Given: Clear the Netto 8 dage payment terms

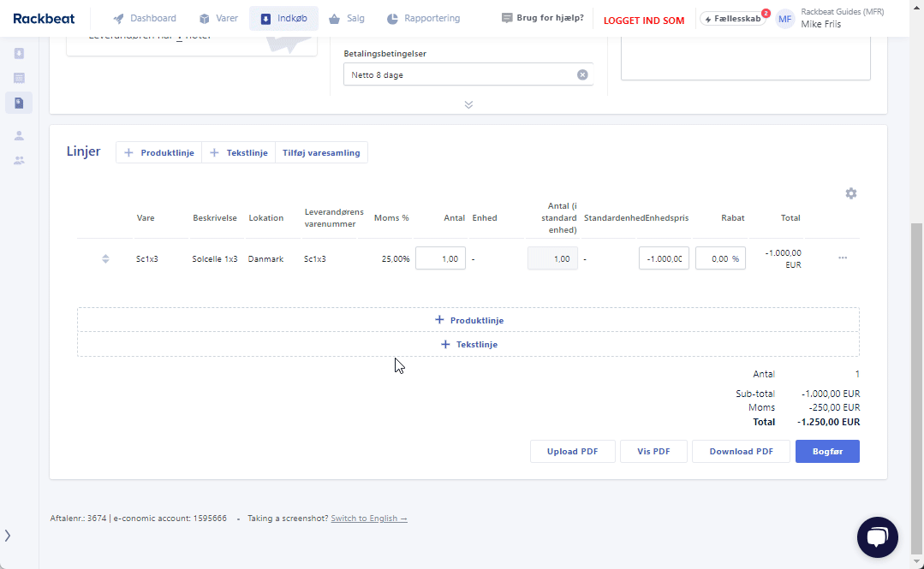Looking at the screenshot, I should point(582,74).
